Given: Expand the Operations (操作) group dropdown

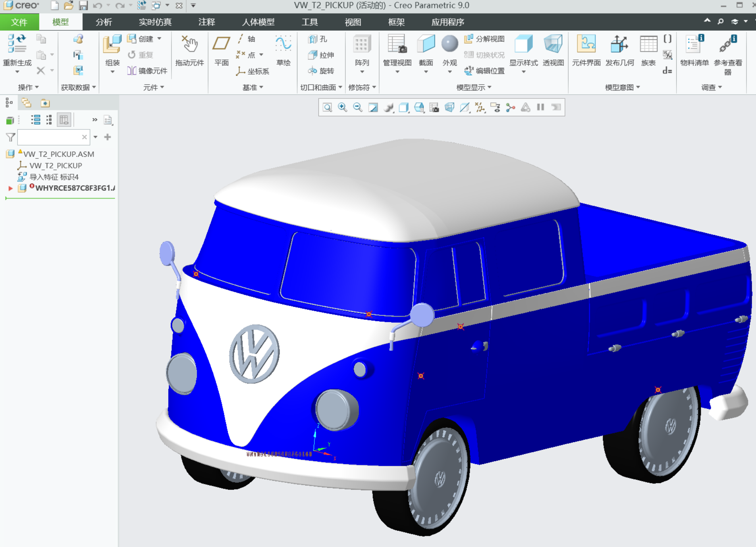Looking at the screenshot, I should coord(29,87).
